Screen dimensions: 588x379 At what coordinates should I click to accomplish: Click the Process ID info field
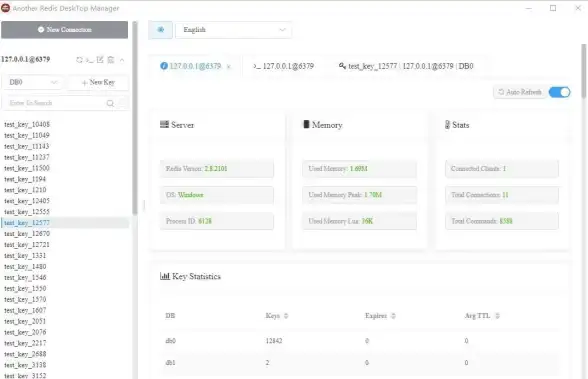point(217,221)
